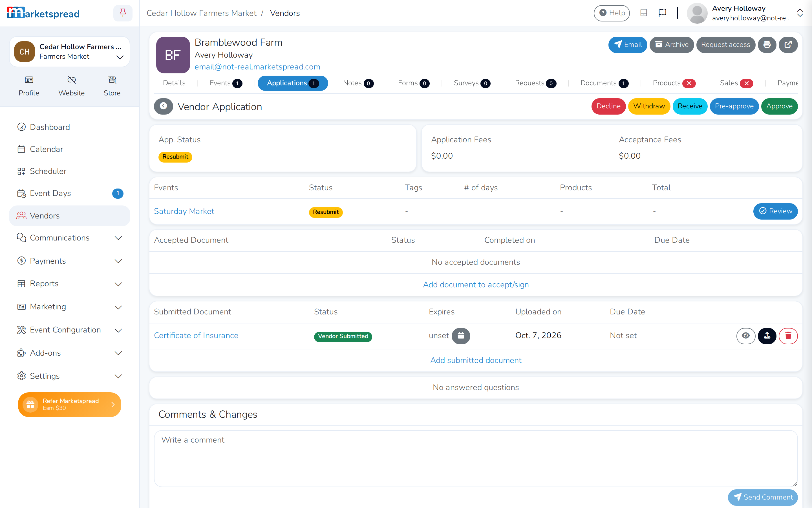Image resolution: width=812 pixels, height=508 pixels.
Task: Pin the sidebar with the pin icon
Action: 123,13
